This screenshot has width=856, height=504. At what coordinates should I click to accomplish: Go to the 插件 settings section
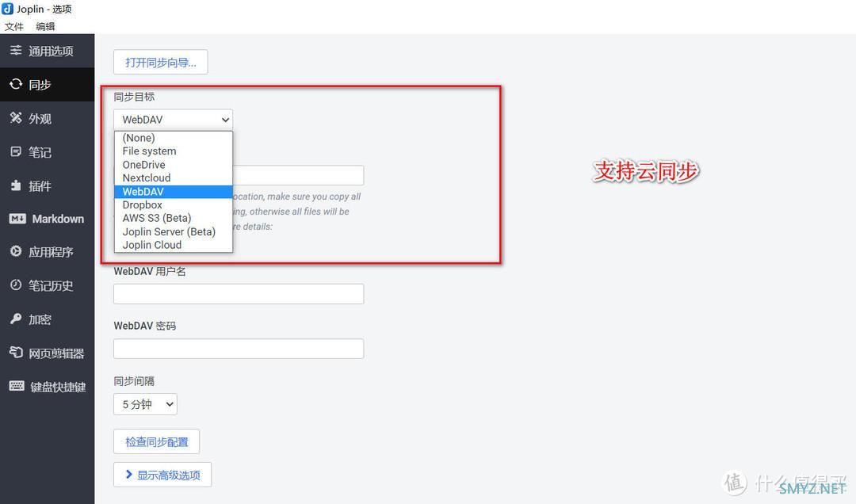click(x=47, y=185)
